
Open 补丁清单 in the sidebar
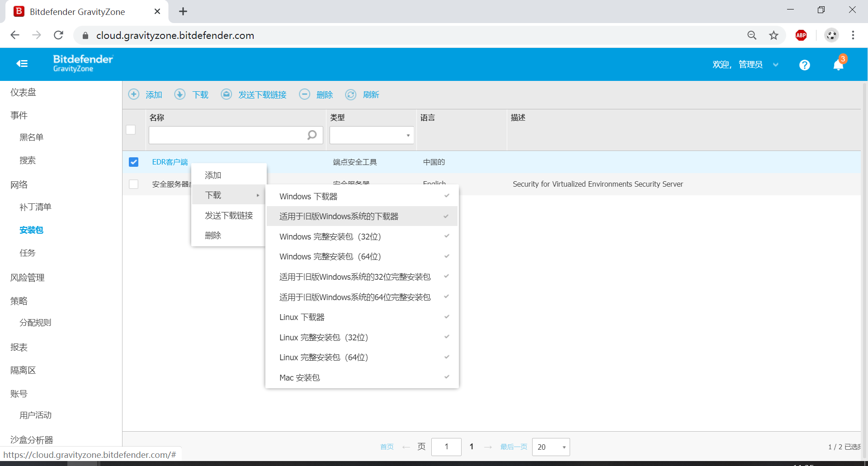point(35,207)
